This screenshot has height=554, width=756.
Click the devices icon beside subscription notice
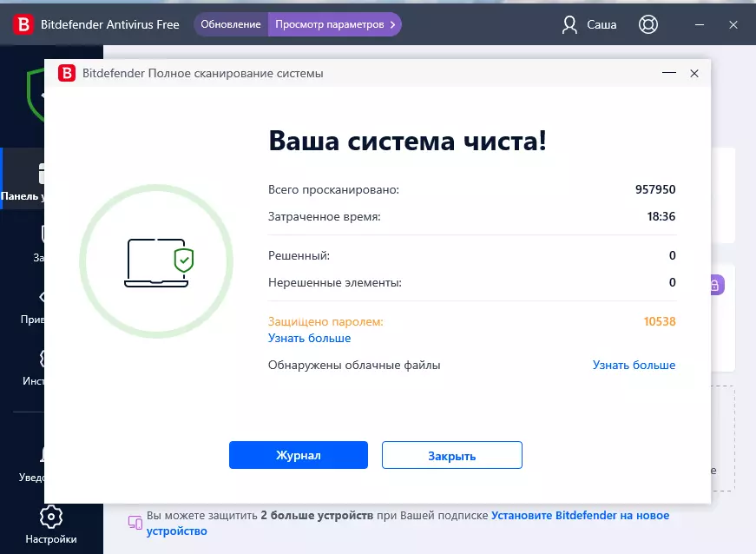click(x=135, y=522)
